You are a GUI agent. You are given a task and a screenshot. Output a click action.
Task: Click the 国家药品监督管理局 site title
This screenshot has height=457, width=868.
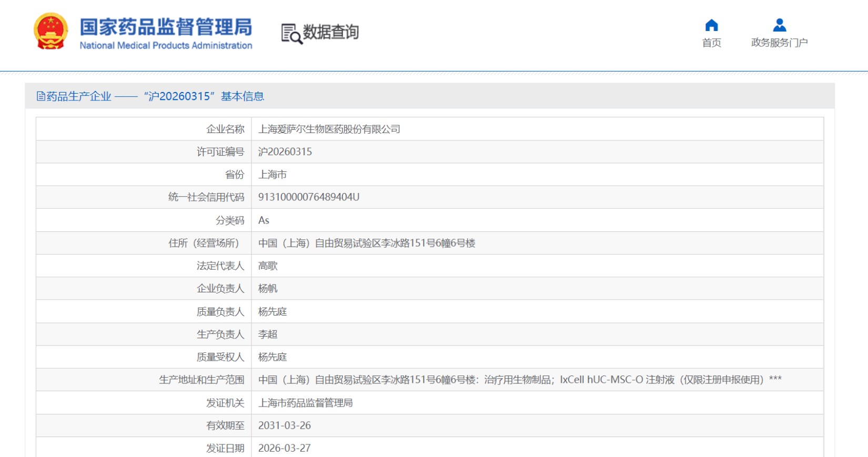pyautogui.click(x=166, y=27)
